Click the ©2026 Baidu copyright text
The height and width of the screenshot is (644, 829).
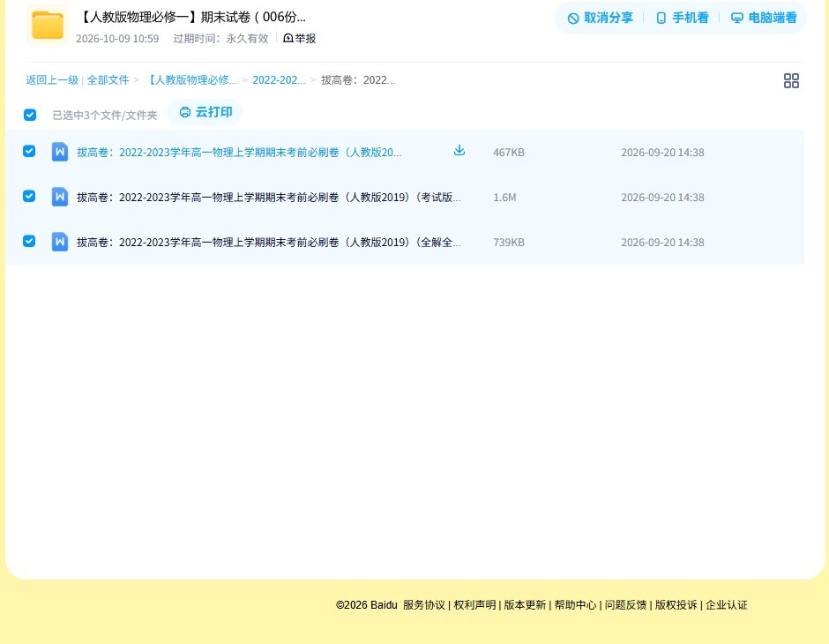click(366, 605)
